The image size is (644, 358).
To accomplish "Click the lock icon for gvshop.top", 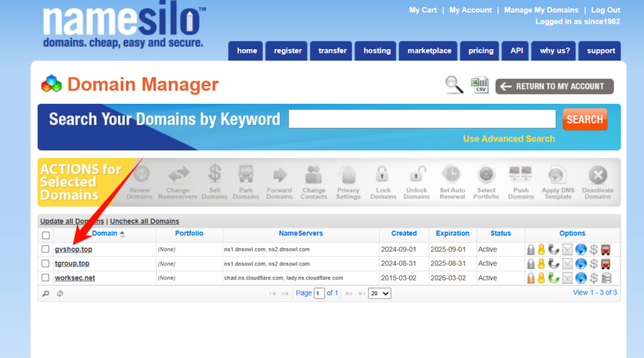I will (x=531, y=250).
